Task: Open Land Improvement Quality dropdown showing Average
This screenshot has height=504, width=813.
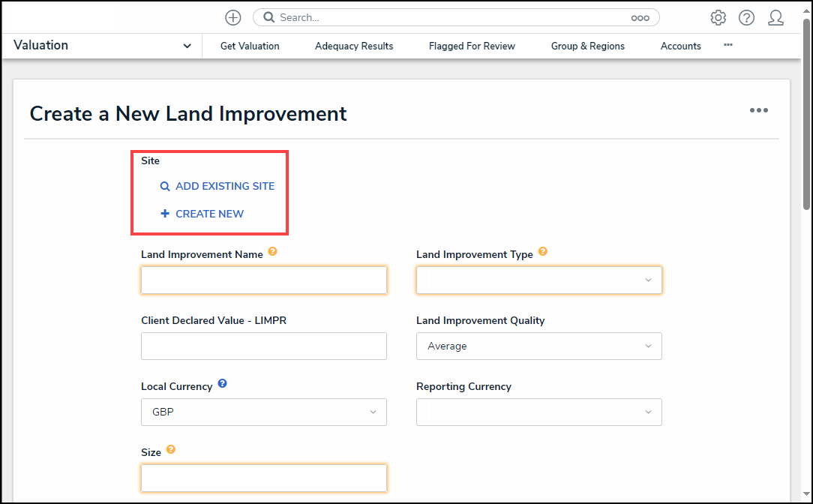Action: coord(538,346)
